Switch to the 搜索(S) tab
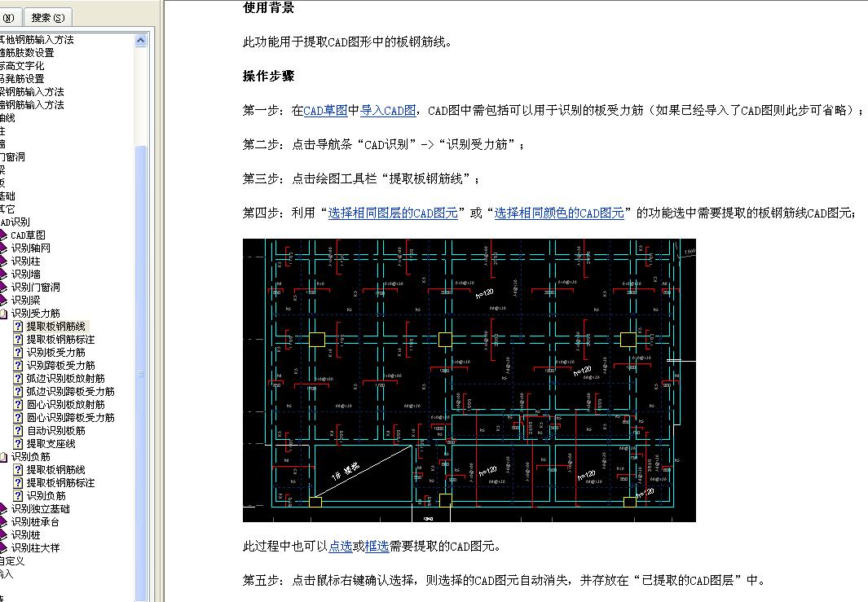868x602 pixels. [x=47, y=18]
